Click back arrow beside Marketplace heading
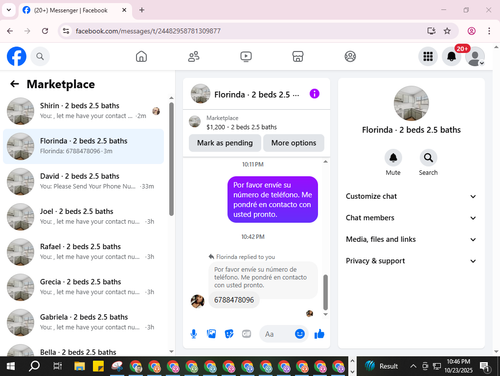Viewport: 500px width, 376px height. tap(14, 84)
